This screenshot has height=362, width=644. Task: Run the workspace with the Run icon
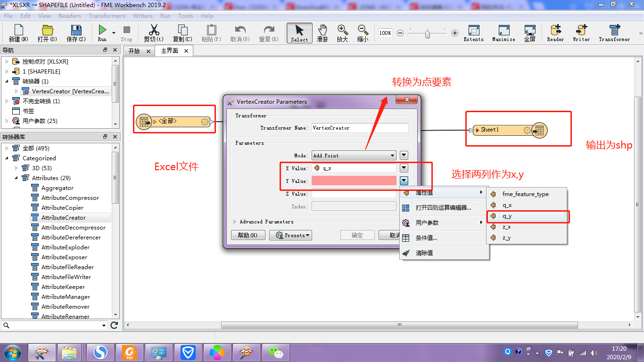(x=102, y=30)
